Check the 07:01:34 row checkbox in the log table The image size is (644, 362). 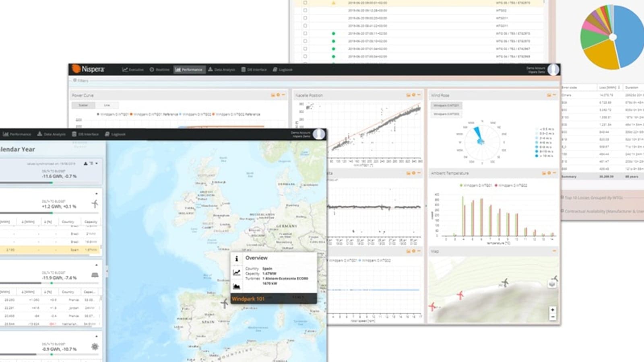pyautogui.click(x=305, y=49)
